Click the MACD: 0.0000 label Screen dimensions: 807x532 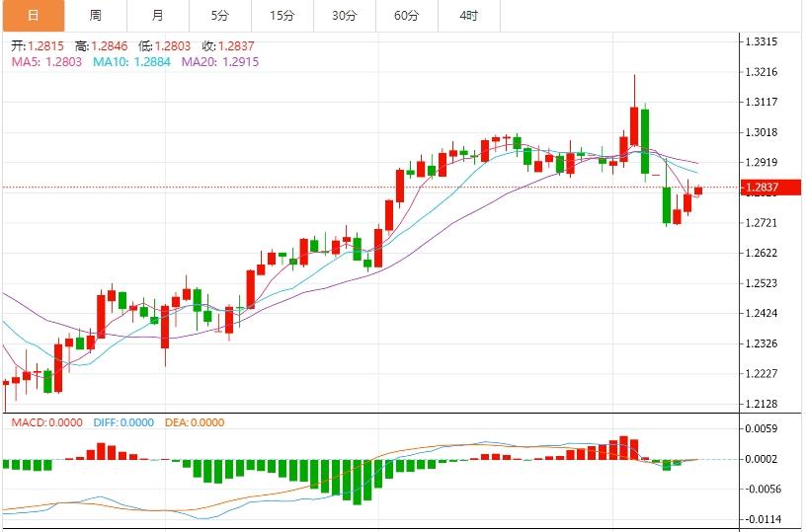pos(47,422)
